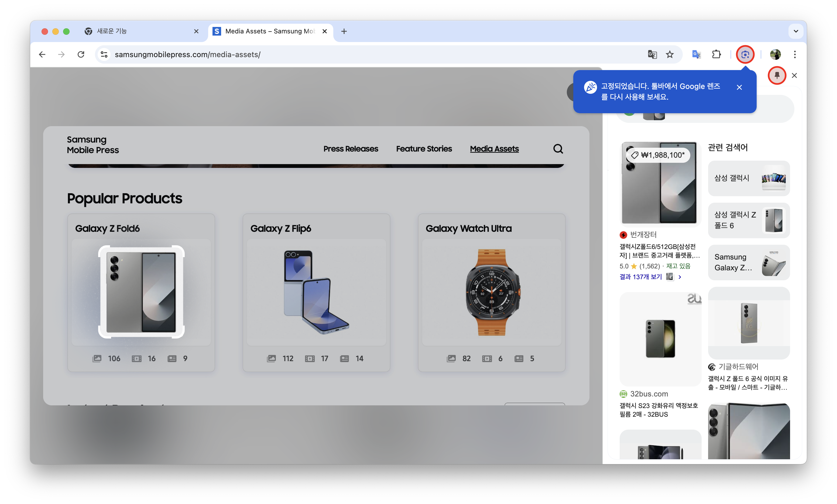Open the site information icon
This screenshot has height=504, width=837.
coord(104,54)
